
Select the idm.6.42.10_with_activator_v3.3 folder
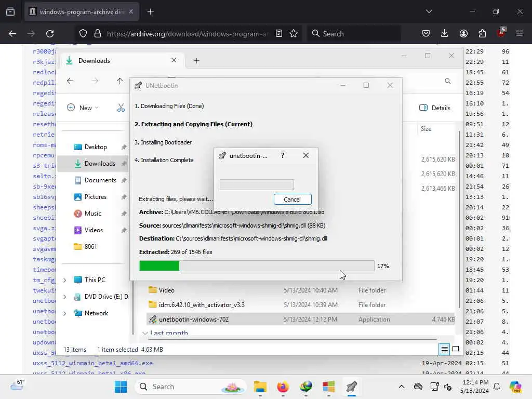[x=300, y=305]
